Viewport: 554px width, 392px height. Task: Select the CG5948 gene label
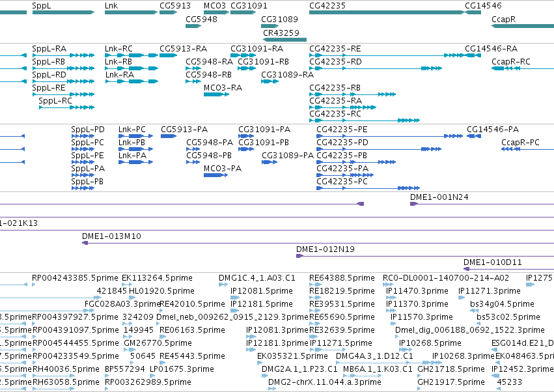(x=201, y=20)
